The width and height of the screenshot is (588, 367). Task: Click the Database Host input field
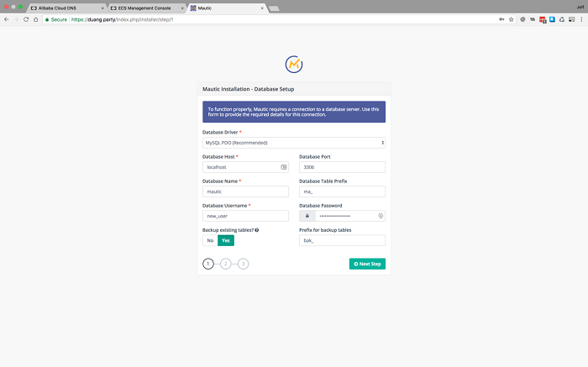click(245, 167)
